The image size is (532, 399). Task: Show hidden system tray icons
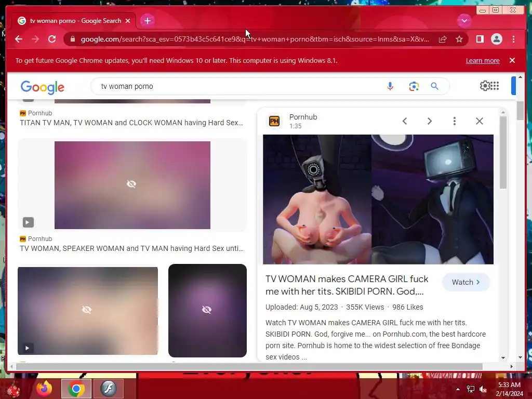tap(458, 389)
